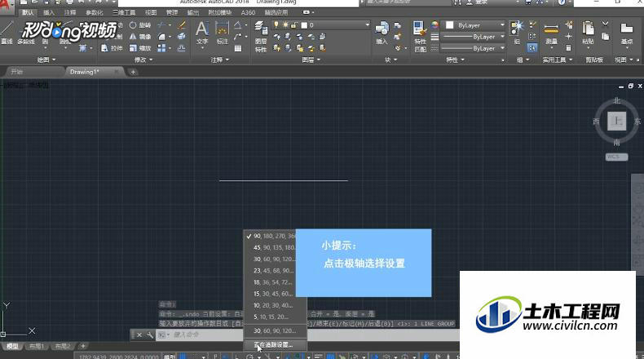The height and width of the screenshot is (359, 644).
Task: Toggle grid display in status bar
Action: click(x=183, y=357)
